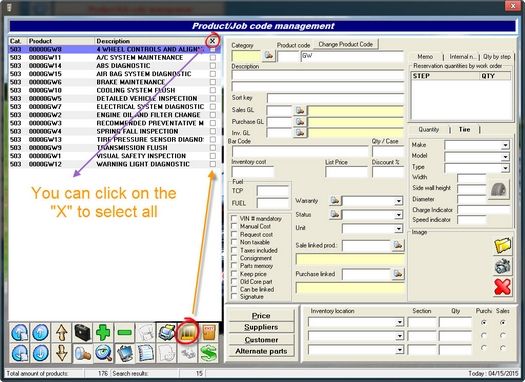The width and height of the screenshot is (525, 382).
Task: Click the circled yellow barcode toolbar icon
Action: click(x=187, y=332)
